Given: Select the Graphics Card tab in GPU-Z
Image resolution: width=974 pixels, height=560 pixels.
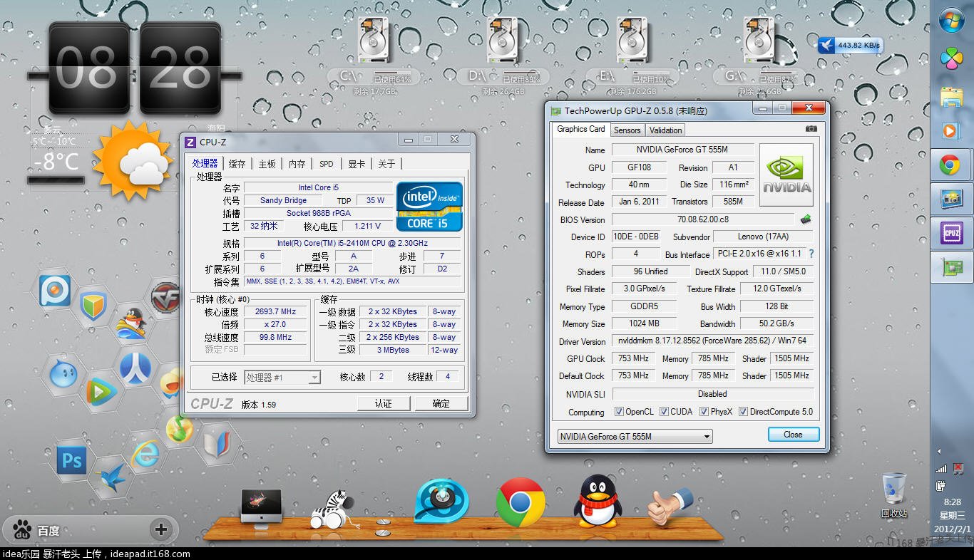Looking at the screenshot, I should click(580, 129).
